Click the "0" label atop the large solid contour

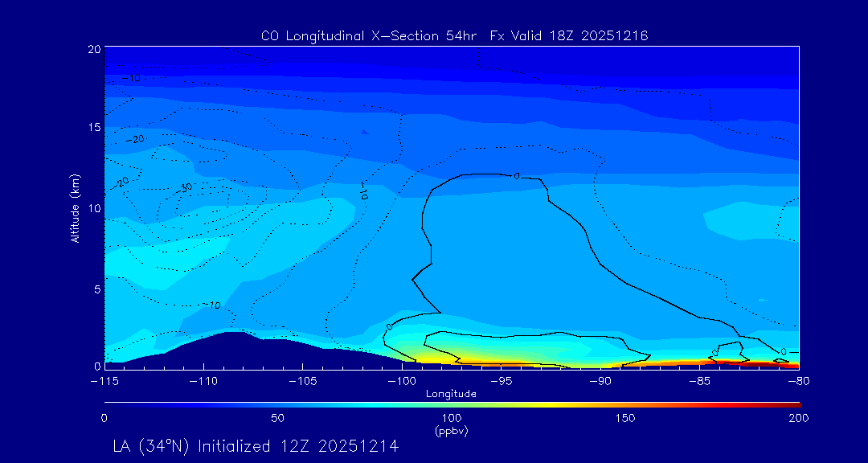click(x=516, y=175)
